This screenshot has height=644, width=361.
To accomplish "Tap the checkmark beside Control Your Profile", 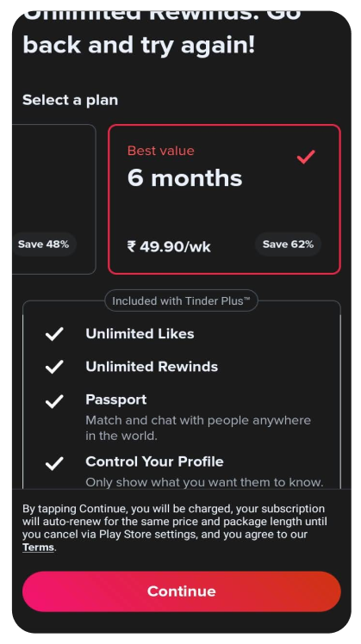I will click(54, 463).
